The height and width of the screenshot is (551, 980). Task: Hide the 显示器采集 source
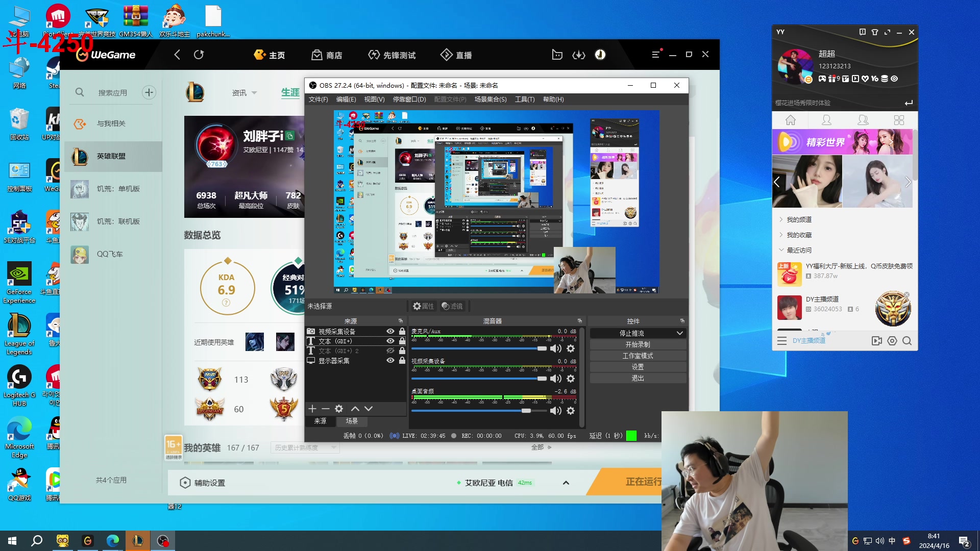[390, 360]
